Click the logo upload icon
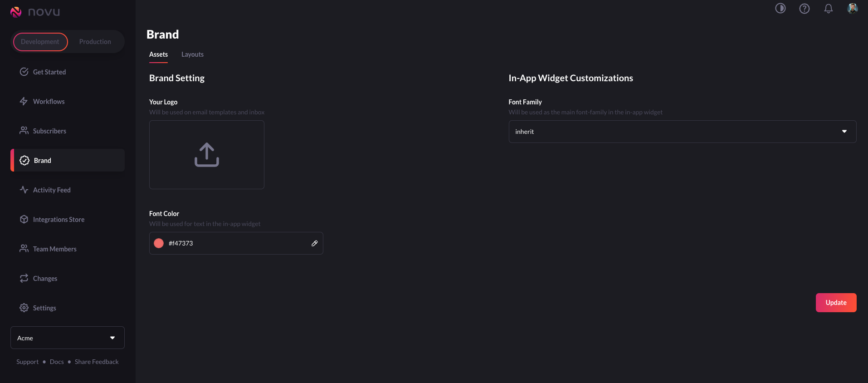 pyautogui.click(x=207, y=155)
